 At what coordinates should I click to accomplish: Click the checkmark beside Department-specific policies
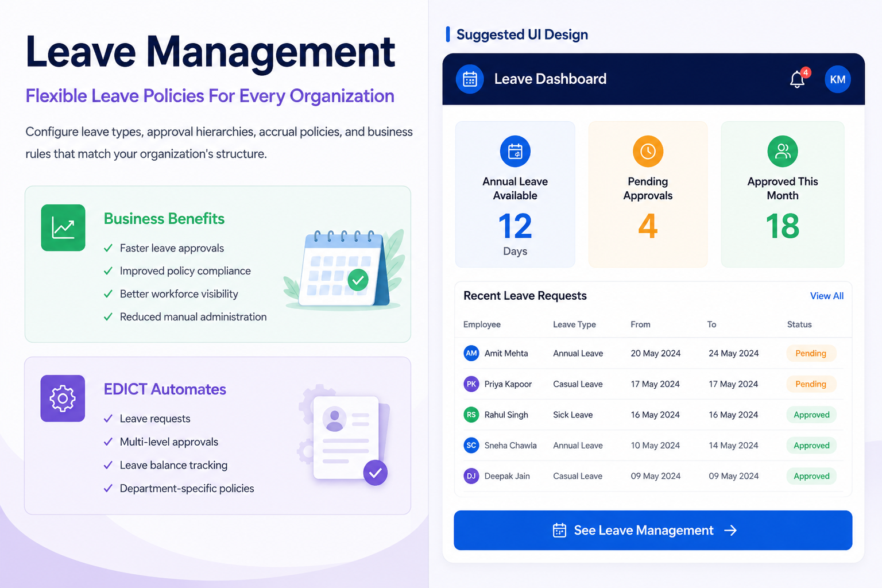coord(108,489)
